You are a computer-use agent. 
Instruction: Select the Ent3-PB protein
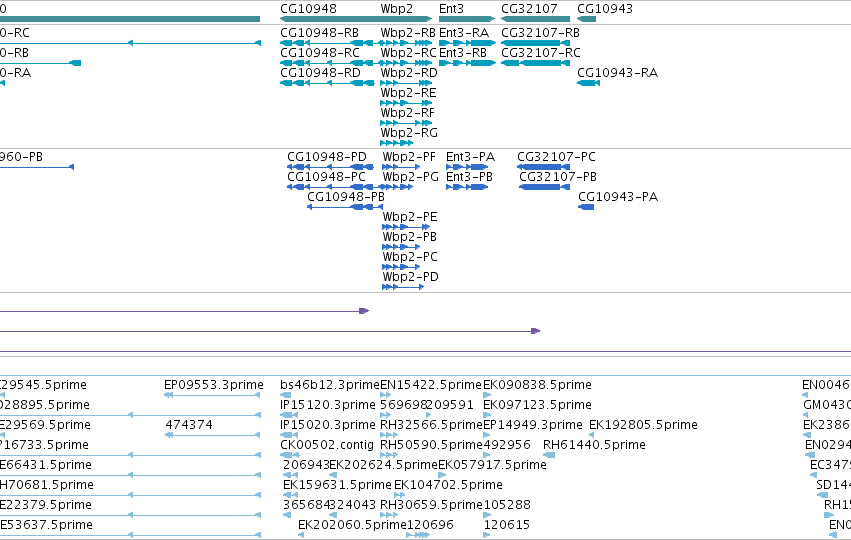tap(469, 177)
